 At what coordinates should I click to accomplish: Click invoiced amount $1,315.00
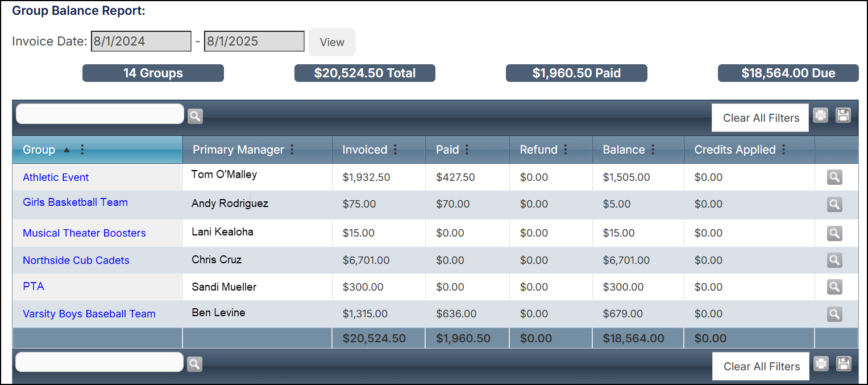point(365,314)
